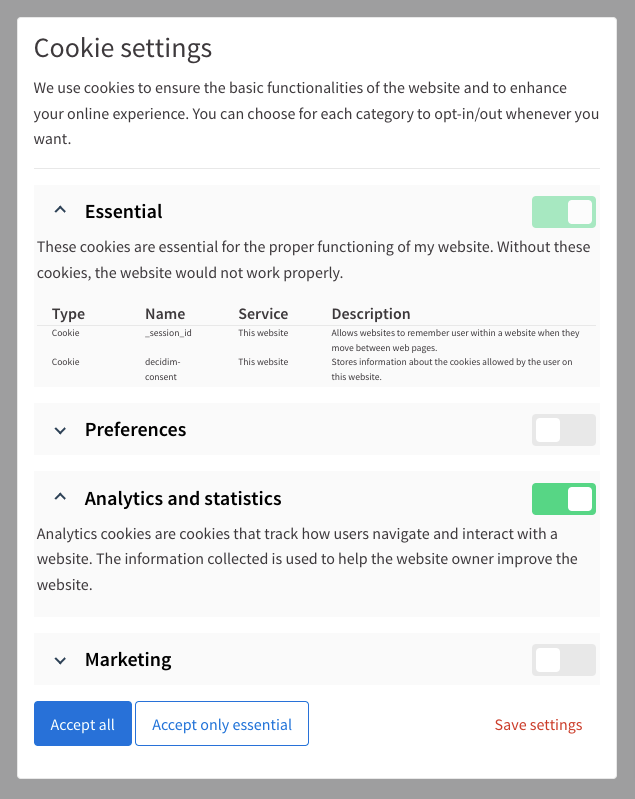Save settings using the red link
Viewport: 635px width, 799px height.
[538, 725]
